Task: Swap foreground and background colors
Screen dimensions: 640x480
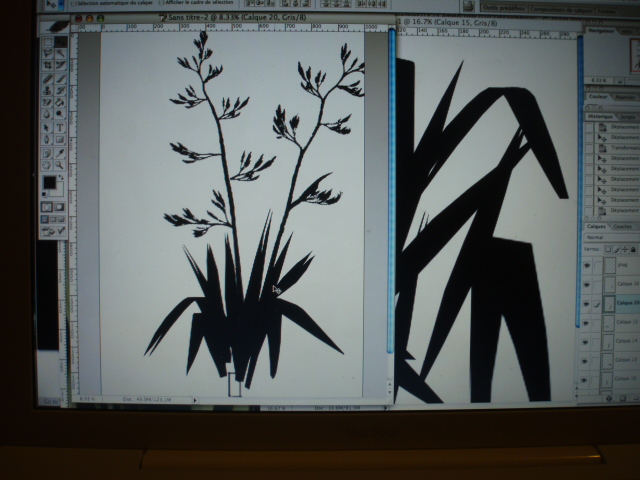Action: pyautogui.click(x=62, y=178)
